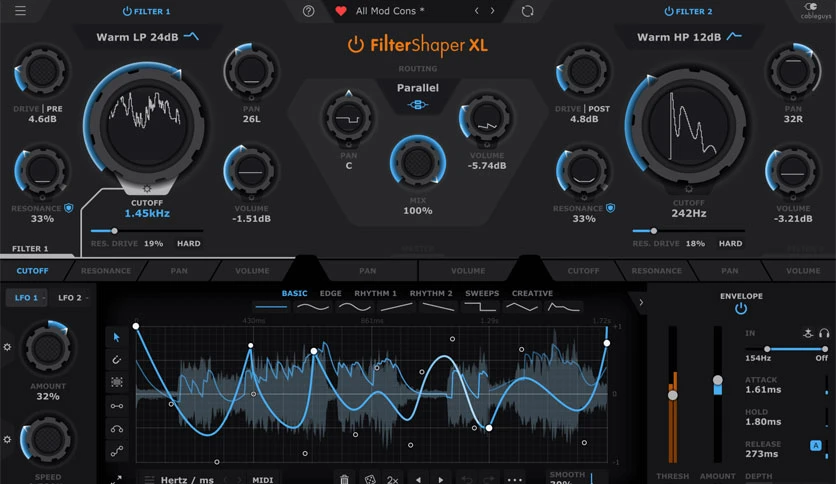
Task: Choose the marquee selection tool
Action: [x=117, y=382]
